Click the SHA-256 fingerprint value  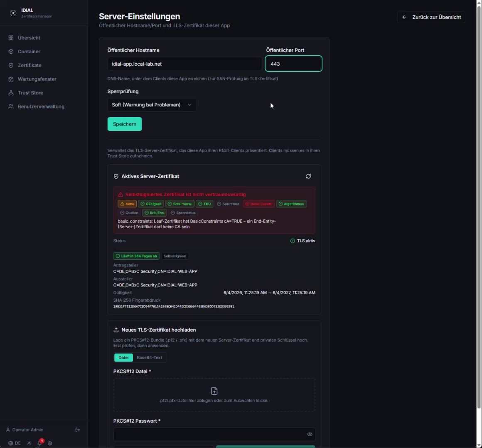pos(174,307)
